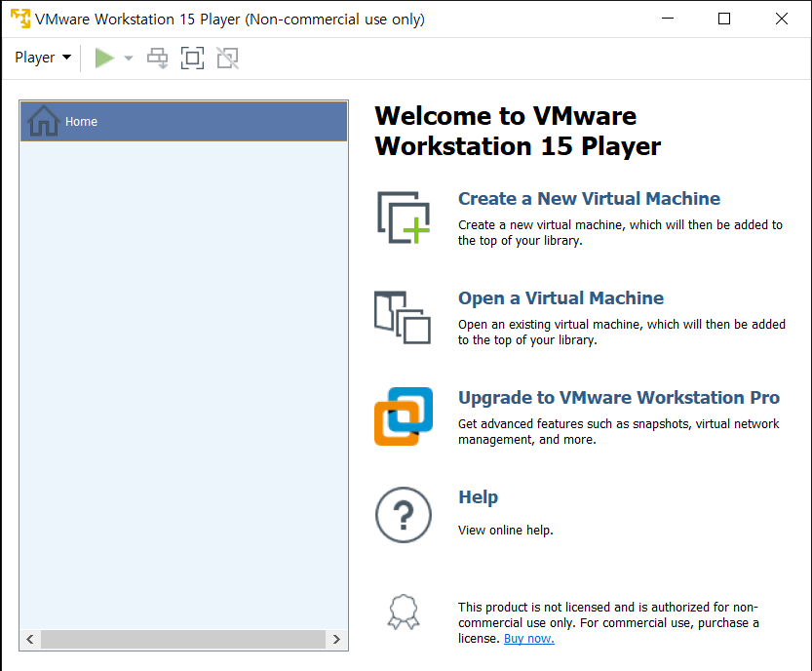Viewport: 812px width, 671px height.
Task: Click library scrollbar left arrow
Action: pyautogui.click(x=30, y=640)
